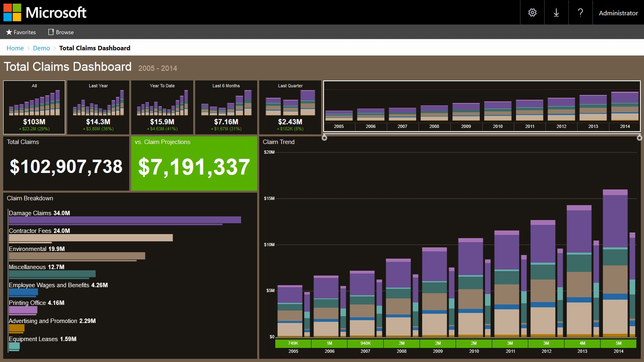Go to the Home breadcrumb link
644x362 pixels.
15,48
